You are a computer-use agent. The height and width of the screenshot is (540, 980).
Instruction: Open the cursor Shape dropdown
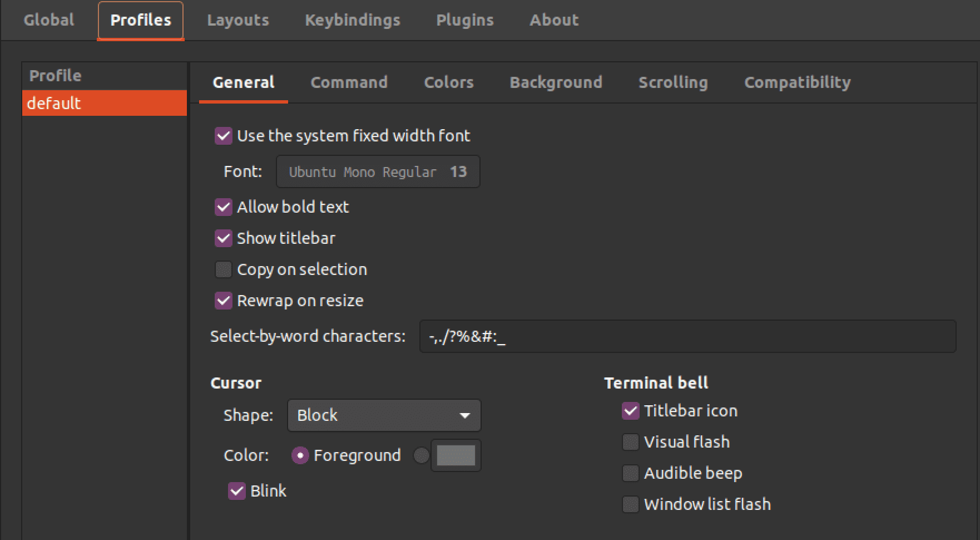tap(383, 415)
